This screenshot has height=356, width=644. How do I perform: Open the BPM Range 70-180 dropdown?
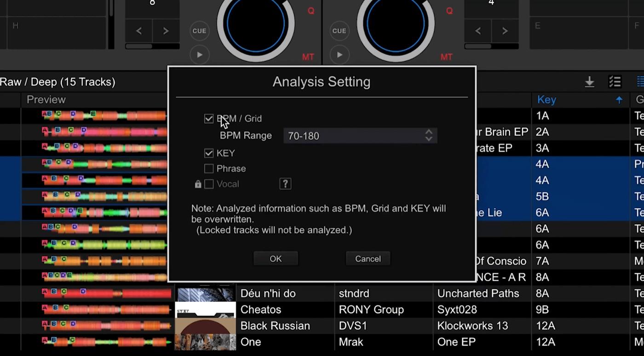(x=360, y=136)
